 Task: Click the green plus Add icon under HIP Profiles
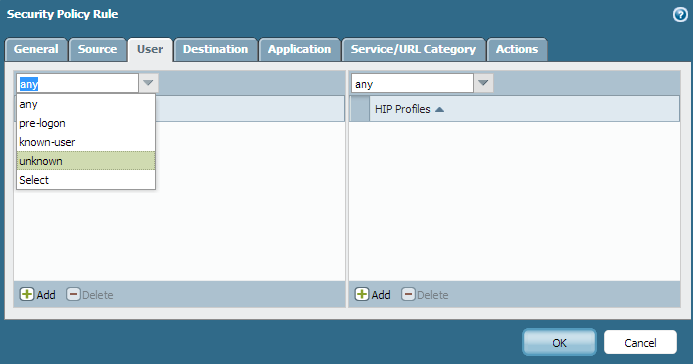362,294
